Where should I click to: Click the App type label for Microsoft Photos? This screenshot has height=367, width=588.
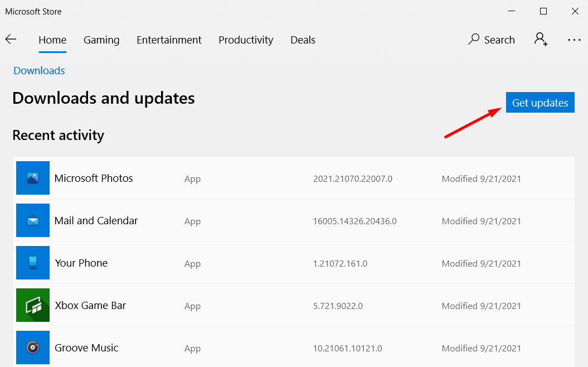pyautogui.click(x=192, y=180)
